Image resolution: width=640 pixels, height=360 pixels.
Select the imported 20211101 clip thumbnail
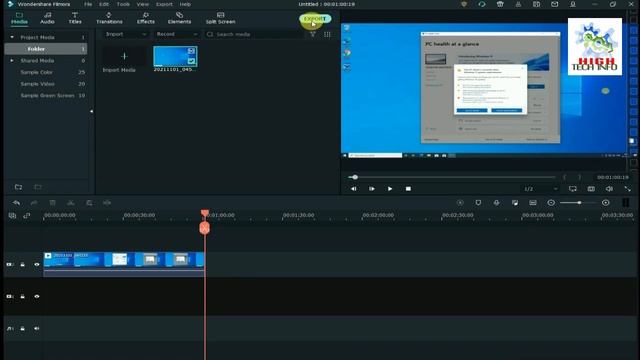tap(175, 56)
